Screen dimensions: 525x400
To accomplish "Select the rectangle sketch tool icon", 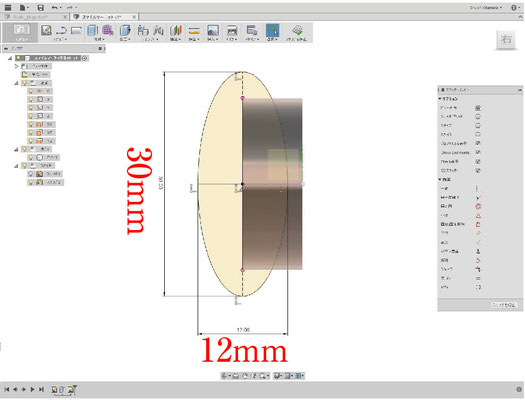I will click(76, 30).
